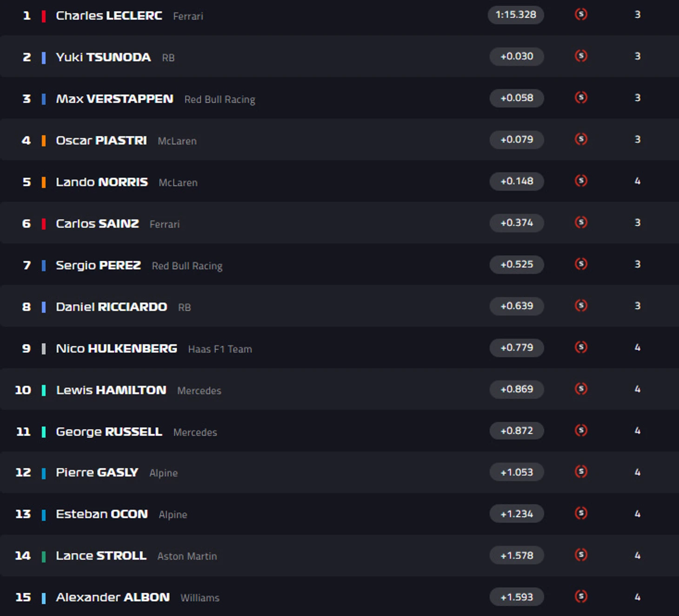Click the +0.030 gap badge for Tsunoda
The width and height of the screenshot is (679, 616).
click(517, 56)
